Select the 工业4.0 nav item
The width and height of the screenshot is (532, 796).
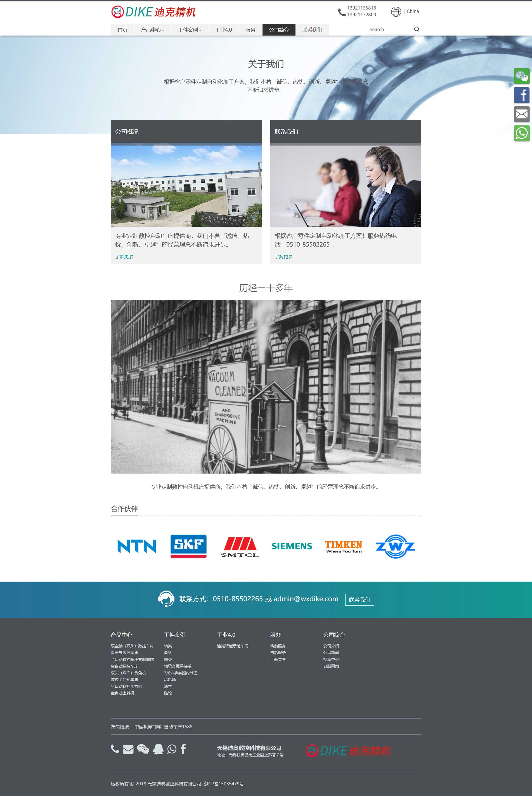[223, 30]
